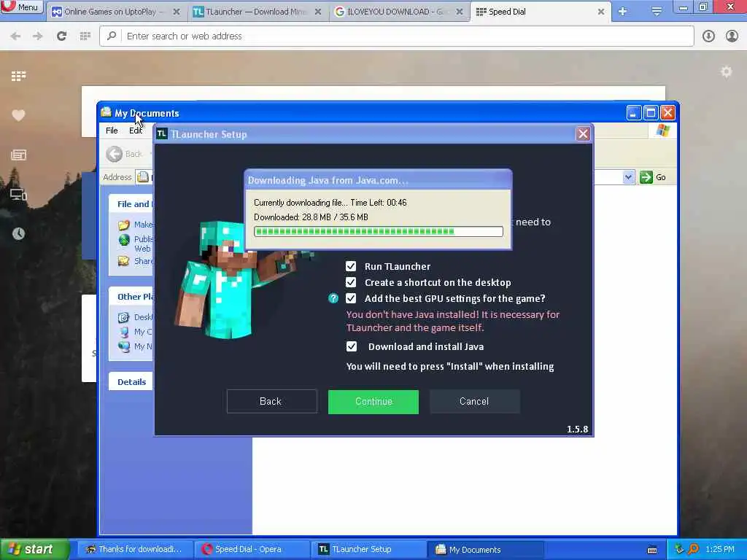The image size is (747, 560).
Task: Open history clock icon in sidebar
Action: click(18, 234)
